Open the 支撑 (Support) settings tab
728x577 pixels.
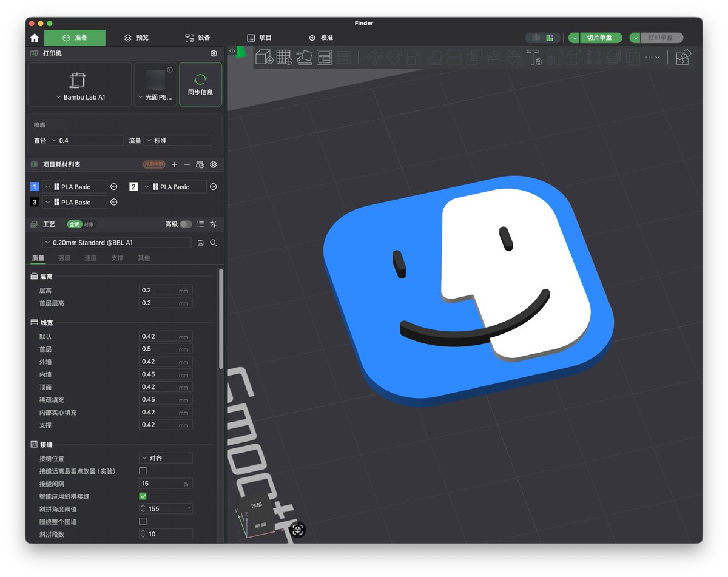[x=117, y=258]
